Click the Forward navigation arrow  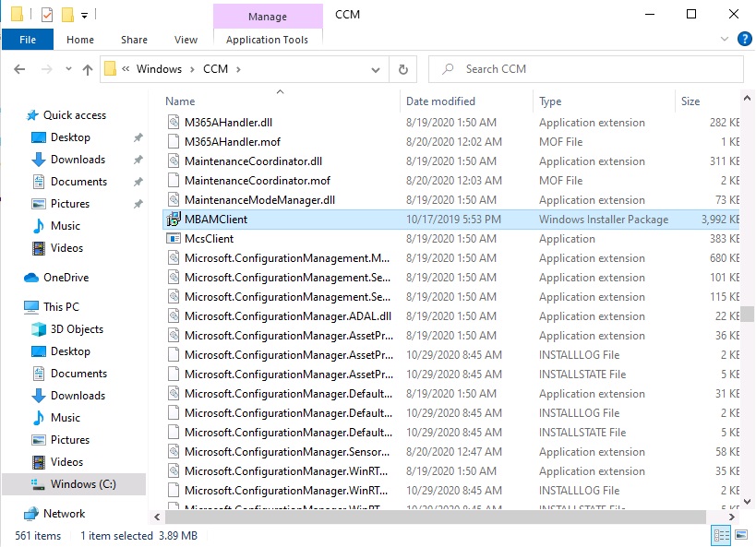(47, 69)
